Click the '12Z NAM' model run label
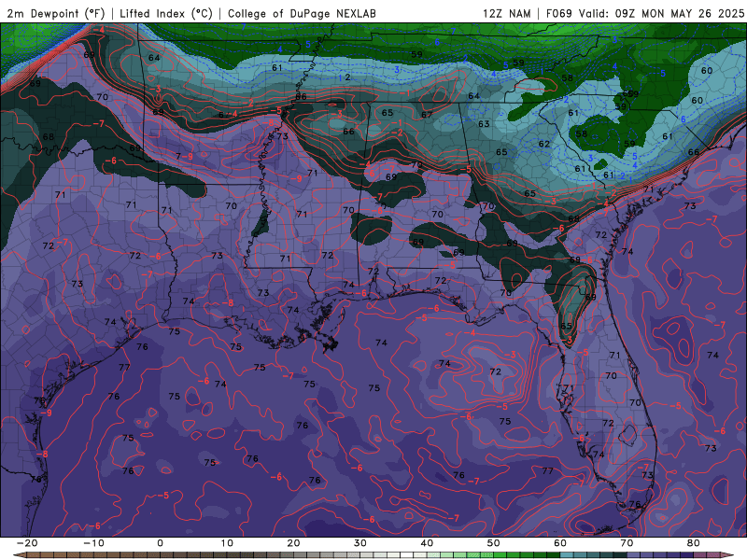 coord(506,13)
